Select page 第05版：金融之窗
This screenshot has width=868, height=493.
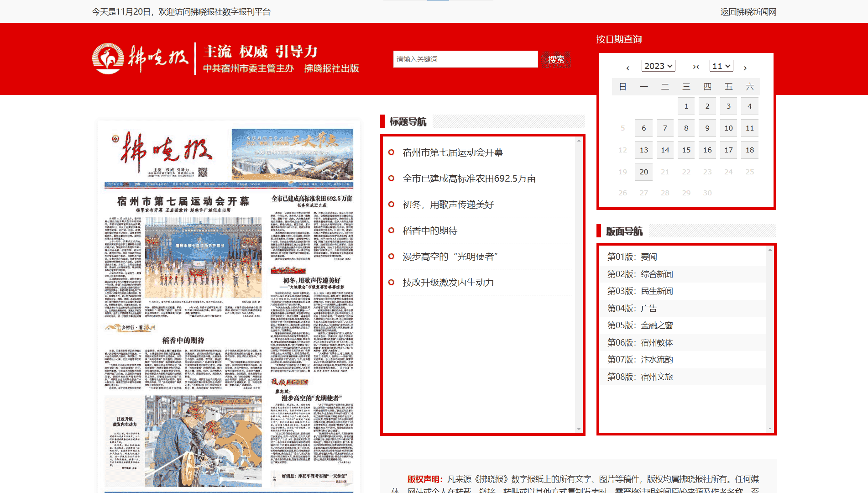tap(640, 325)
